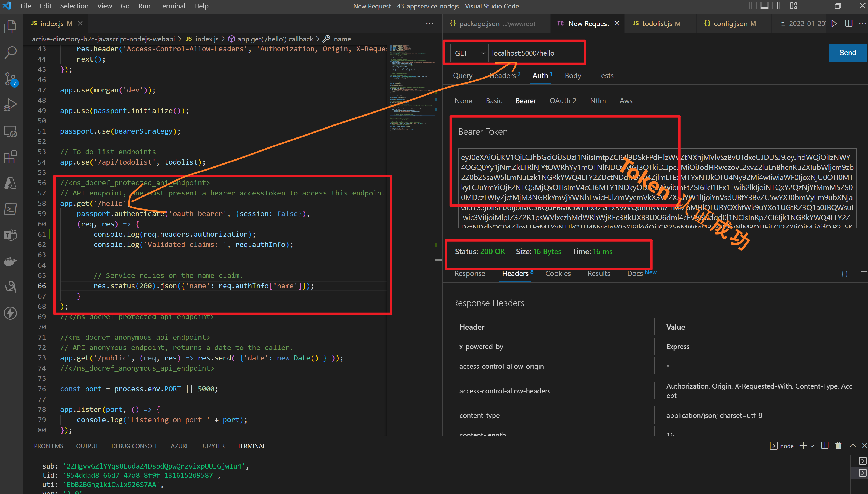The height and width of the screenshot is (494, 868).
Task: Switch to the PROBLEMS panel tab
Action: [48, 446]
